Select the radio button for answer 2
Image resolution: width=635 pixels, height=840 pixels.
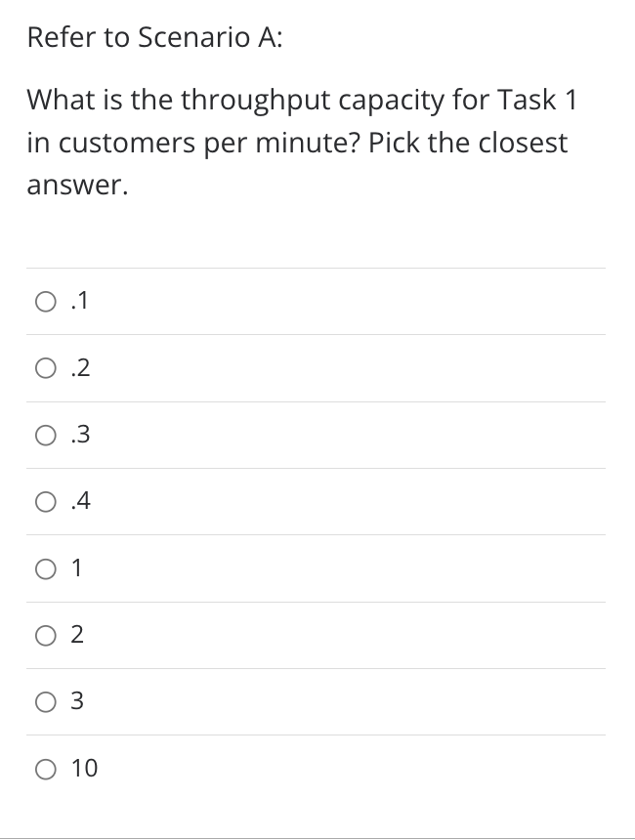coord(45,636)
